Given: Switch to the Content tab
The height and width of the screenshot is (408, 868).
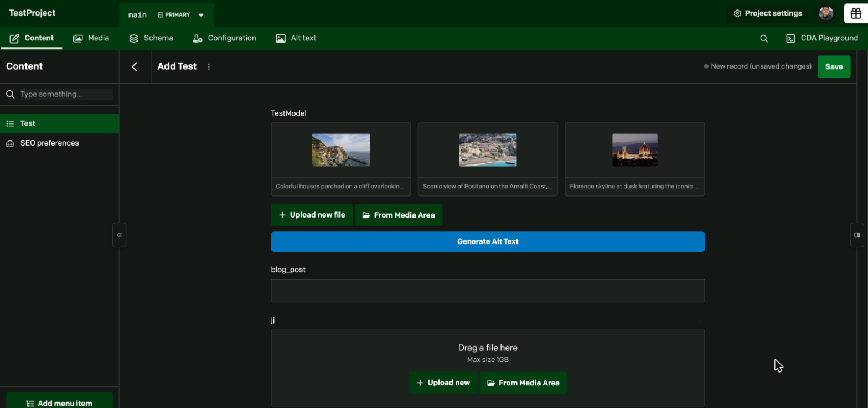Looking at the screenshot, I should click(32, 38).
